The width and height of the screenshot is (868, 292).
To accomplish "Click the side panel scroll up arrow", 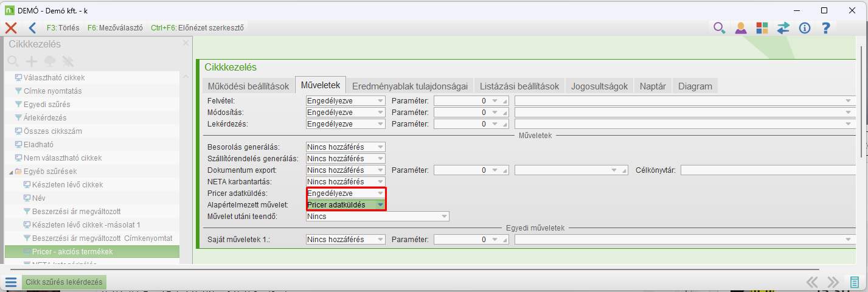I will point(186,75).
